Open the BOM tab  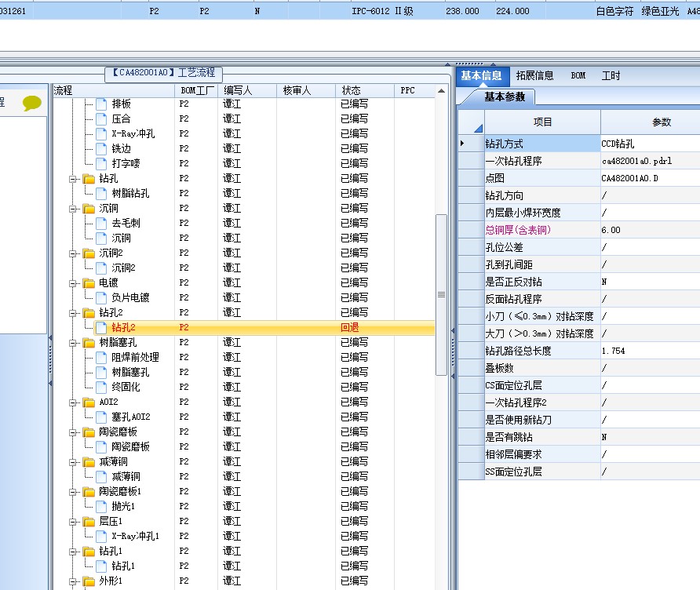tap(578, 76)
